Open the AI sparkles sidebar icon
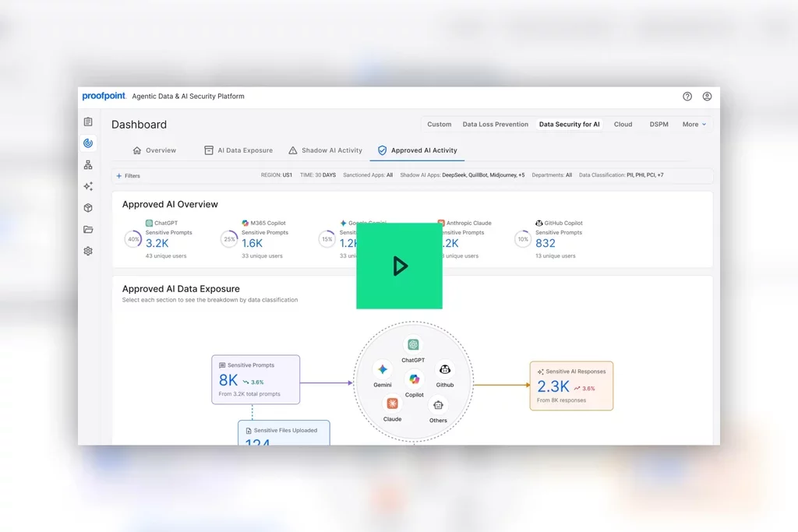The height and width of the screenshot is (532, 798). click(x=88, y=186)
